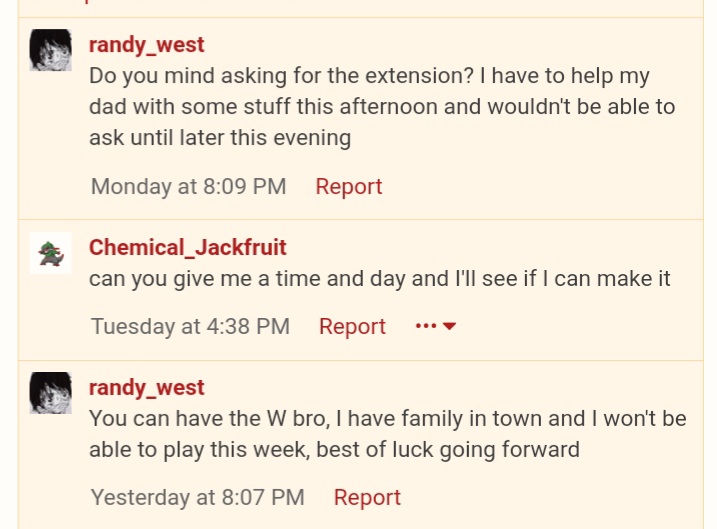Viewport: 717px width, 529px height.
Task: Open randy_west's avatar on the extension comment
Action: [x=51, y=50]
